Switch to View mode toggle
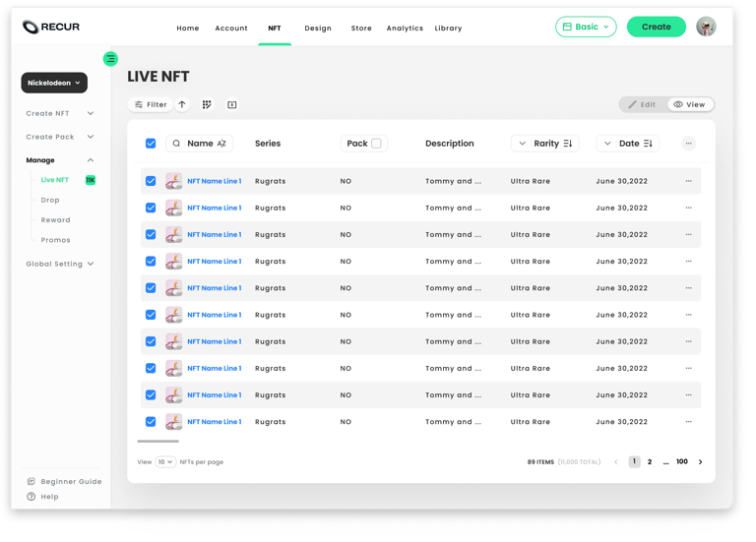 click(x=690, y=104)
